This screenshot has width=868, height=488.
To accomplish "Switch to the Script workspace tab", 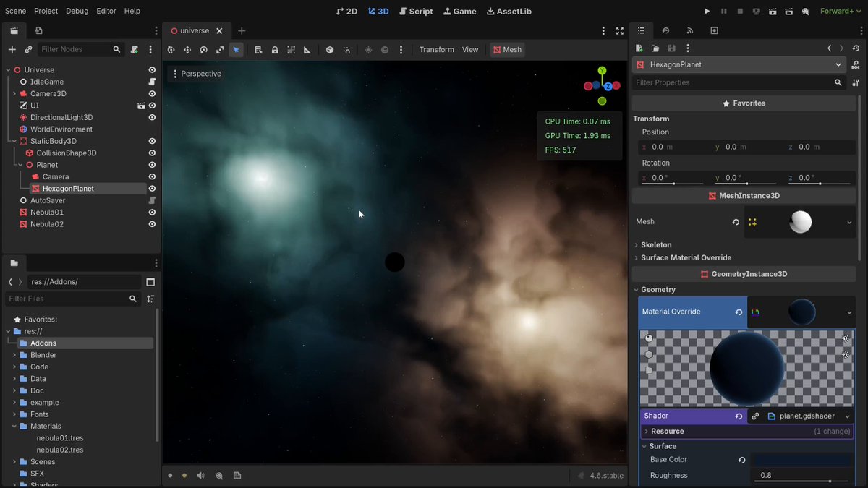I will click(415, 11).
